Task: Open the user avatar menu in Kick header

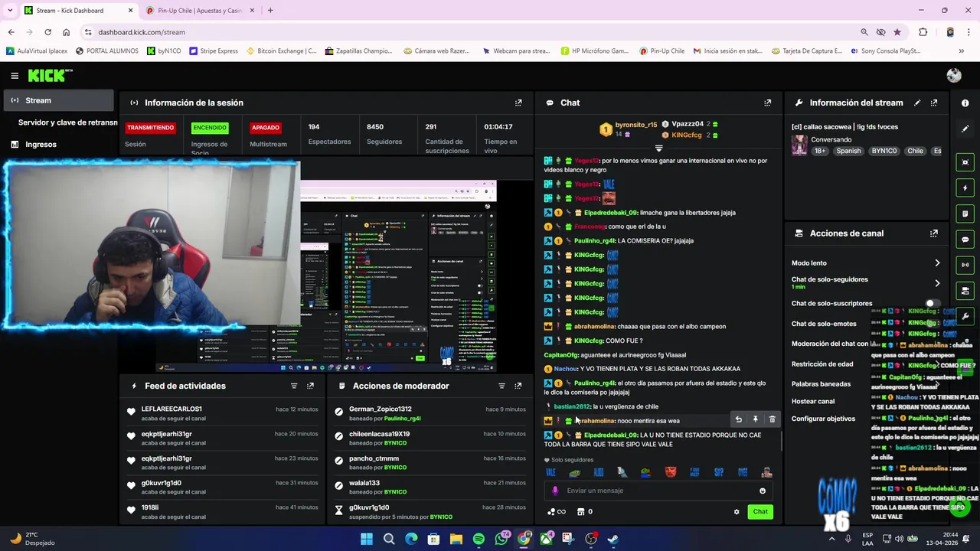Action: click(953, 75)
